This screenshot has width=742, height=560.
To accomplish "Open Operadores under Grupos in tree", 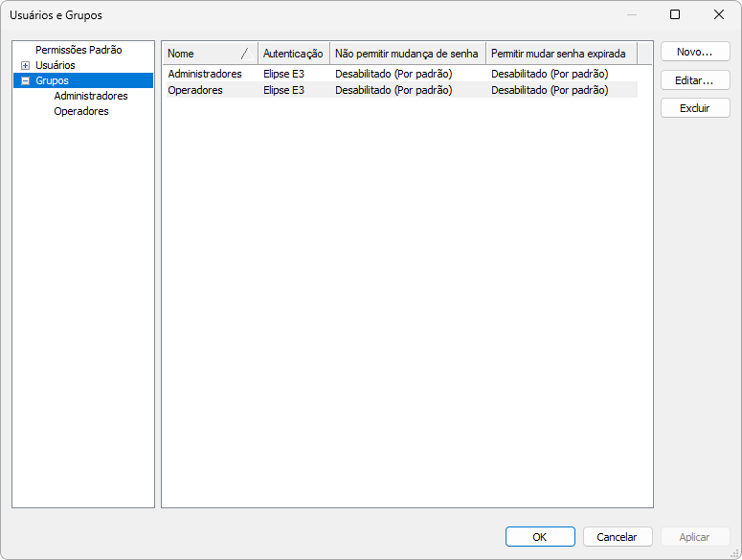I will pos(81,112).
